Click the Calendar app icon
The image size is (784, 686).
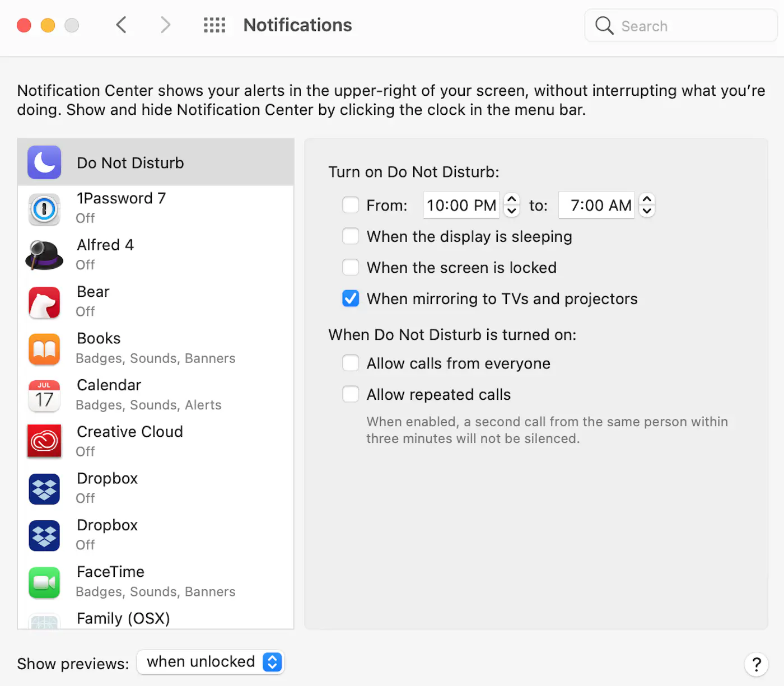click(x=44, y=396)
